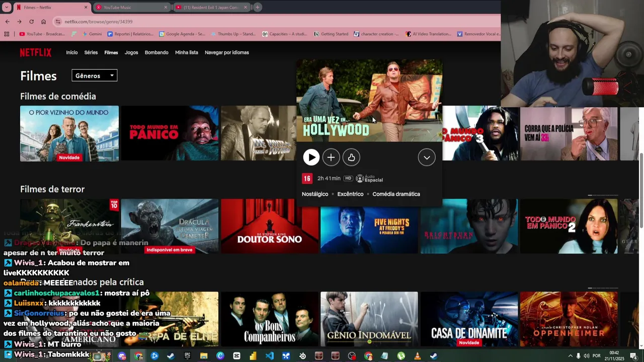Open Jogos in Netflix menu
The image size is (644, 362).
coord(131,52)
